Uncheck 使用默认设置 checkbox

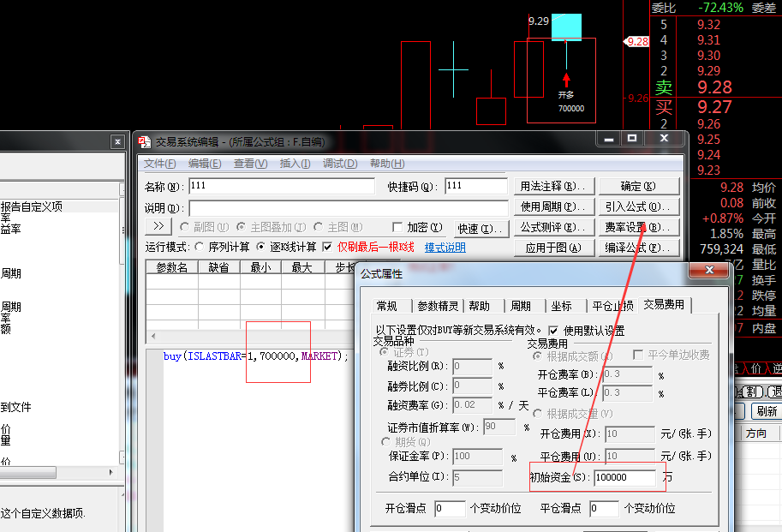553,331
